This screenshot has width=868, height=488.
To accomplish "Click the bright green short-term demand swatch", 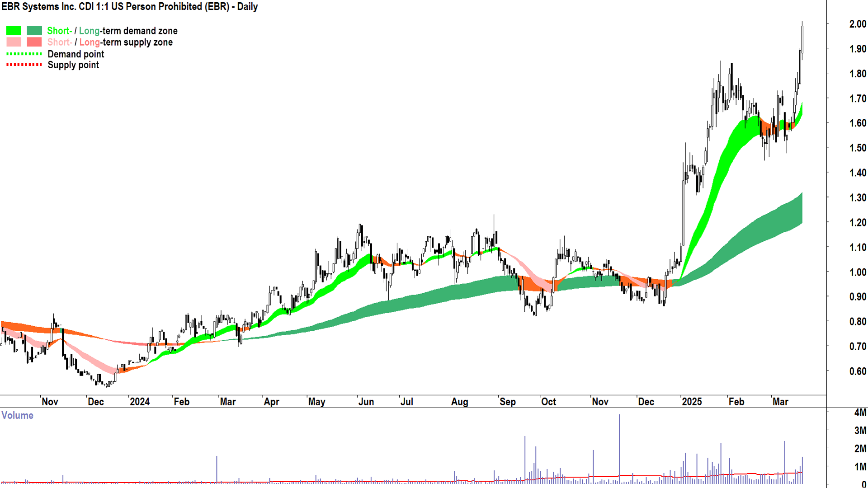I will (x=14, y=31).
